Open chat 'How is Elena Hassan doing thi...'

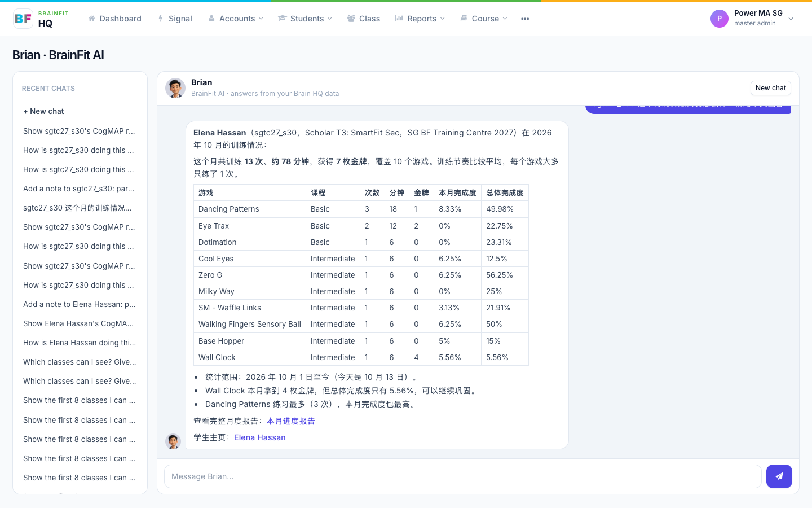click(x=80, y=343)
